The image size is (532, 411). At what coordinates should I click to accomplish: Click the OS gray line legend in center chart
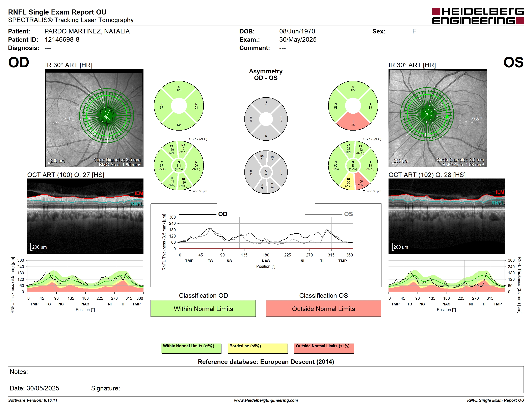click(x=329, y=214)
